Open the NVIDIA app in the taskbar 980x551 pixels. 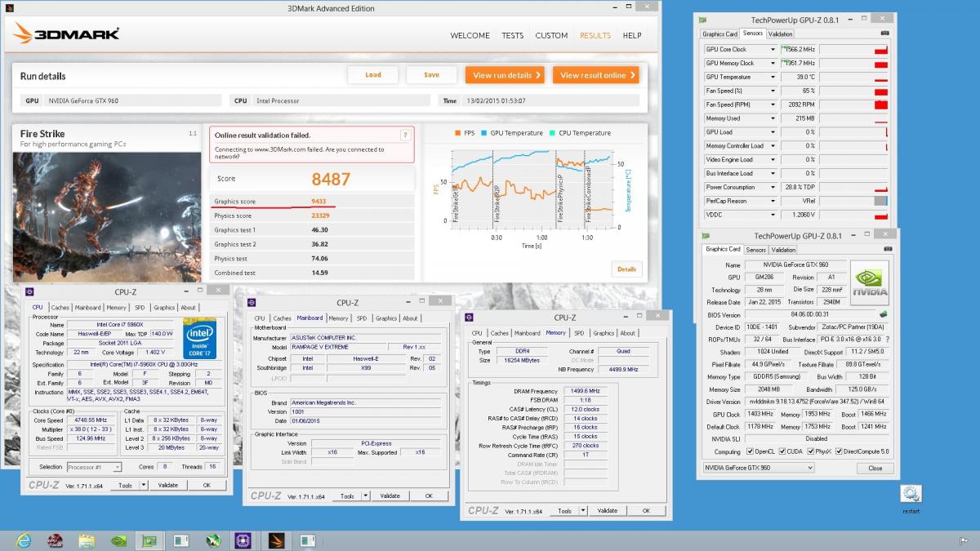(x=118, y=540)
